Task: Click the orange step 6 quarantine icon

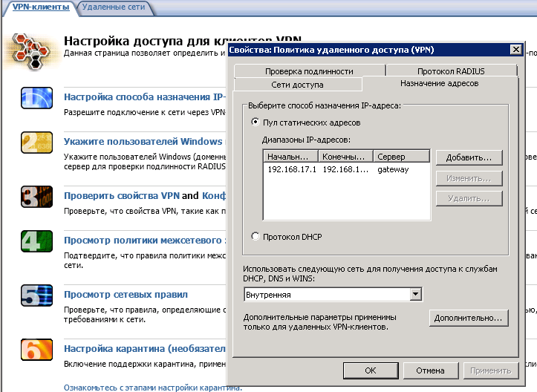Action: 36,350
